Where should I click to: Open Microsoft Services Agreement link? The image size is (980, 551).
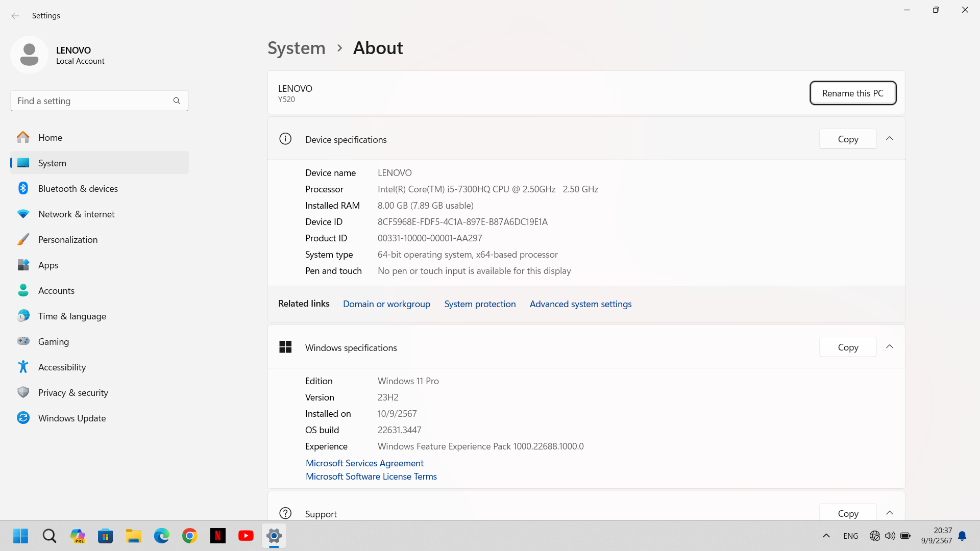click(364, 463)
